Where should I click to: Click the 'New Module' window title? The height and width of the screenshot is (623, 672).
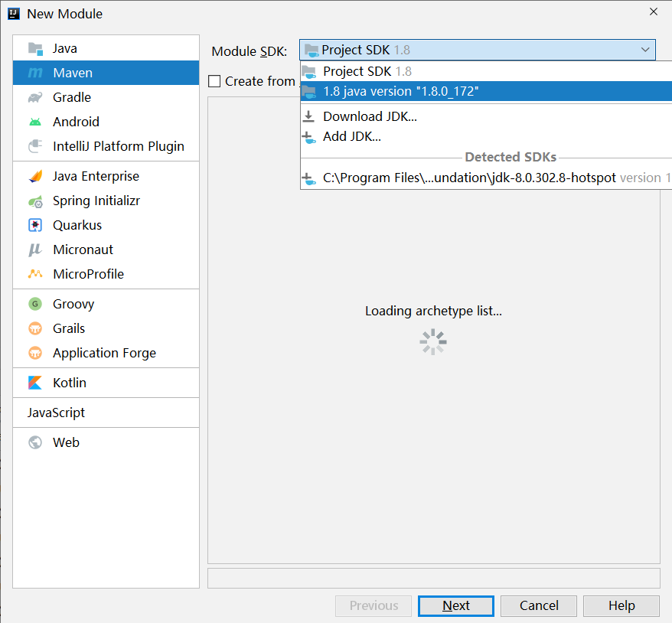tap(65, 14)
